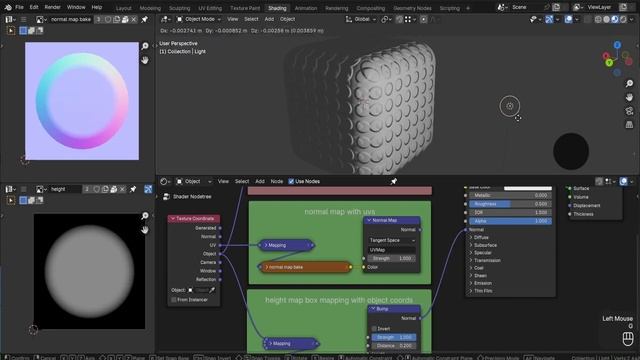Toggle the camera view icon in viewport
The image size is (640, 360).
(629, 111)
